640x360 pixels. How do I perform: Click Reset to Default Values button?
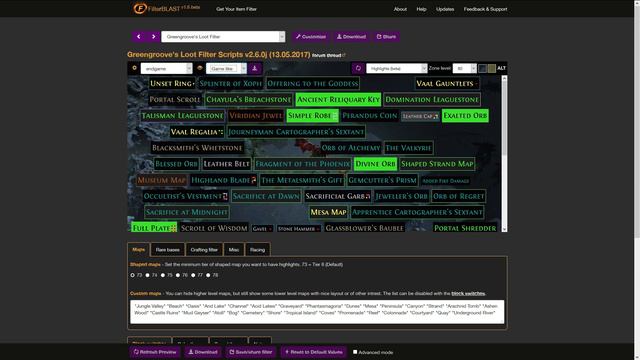coord(313,352)
